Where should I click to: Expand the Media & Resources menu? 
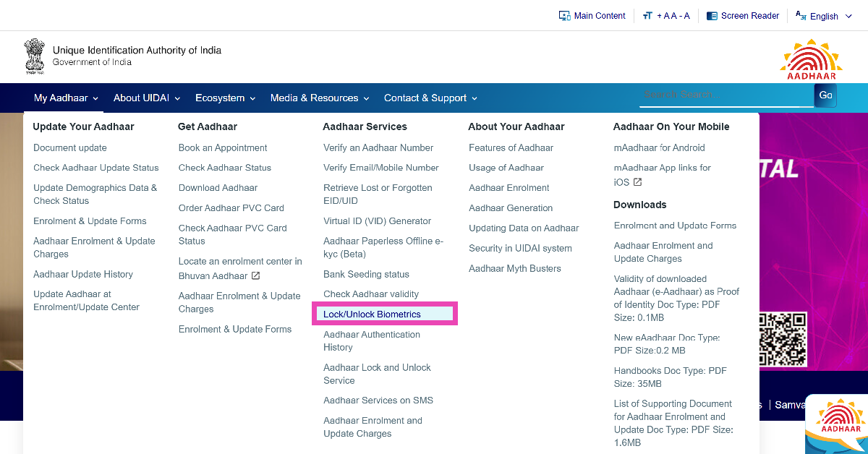click(320, 98)
